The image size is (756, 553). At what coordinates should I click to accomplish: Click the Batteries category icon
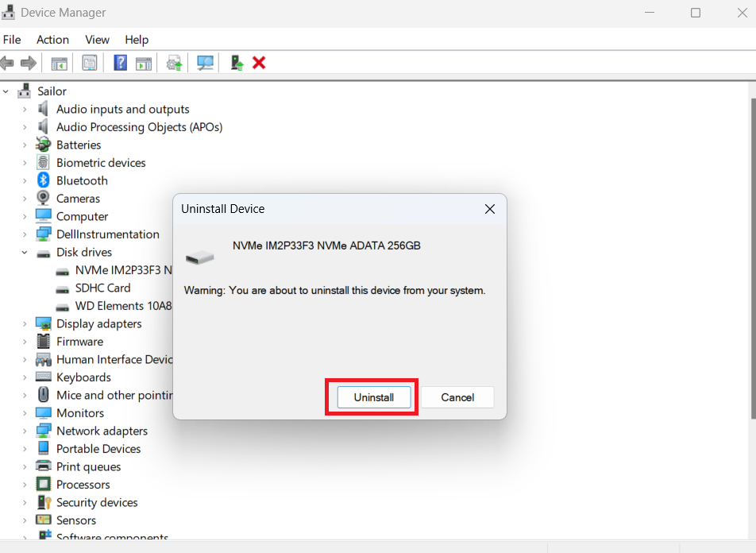click(43, 145)
